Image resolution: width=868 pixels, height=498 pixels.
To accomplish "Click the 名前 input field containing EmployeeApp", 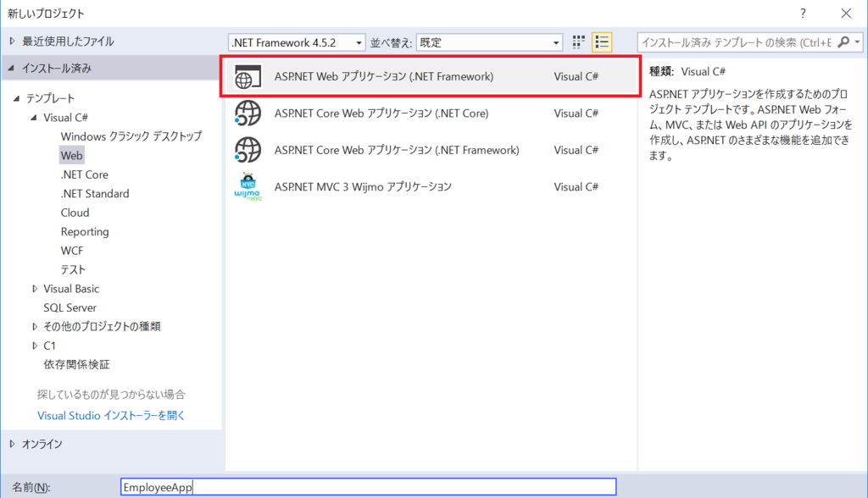I will point(368,487).
